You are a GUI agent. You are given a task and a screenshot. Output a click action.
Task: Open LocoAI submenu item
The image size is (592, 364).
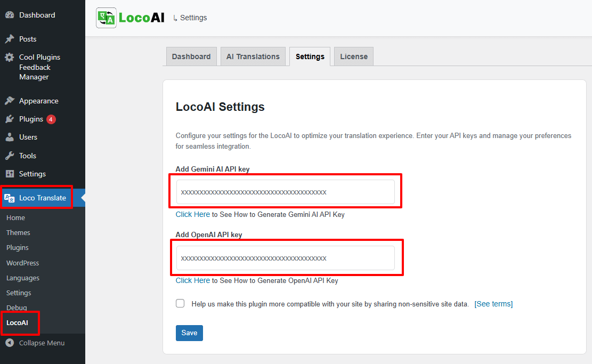click(x=17, y=323)
